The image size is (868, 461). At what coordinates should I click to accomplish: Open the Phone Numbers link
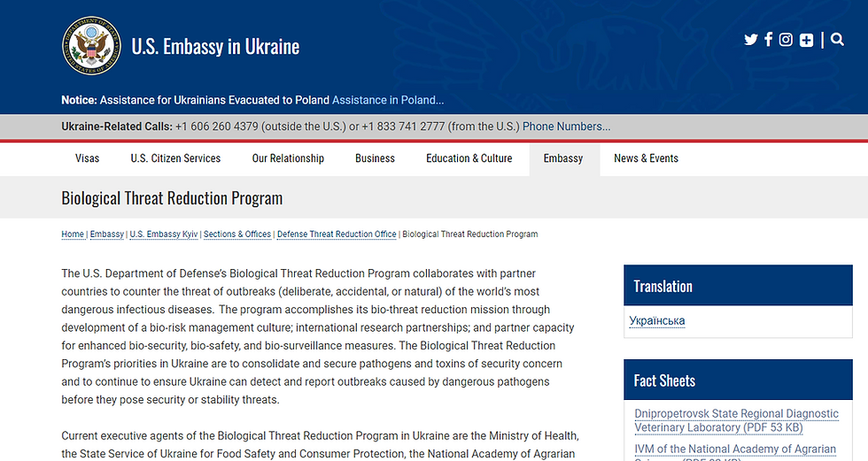[x=566, y=127]
